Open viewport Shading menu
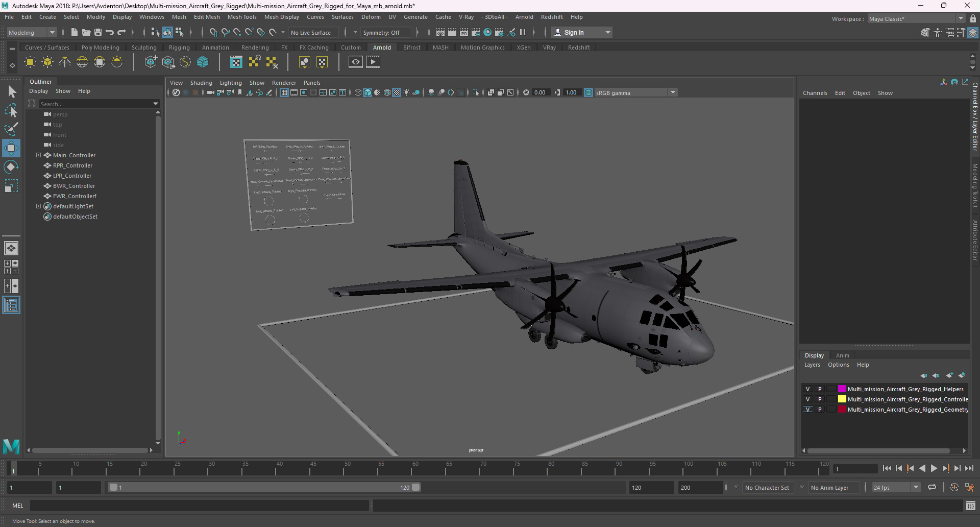980x527 pixels. pos(201,83)
